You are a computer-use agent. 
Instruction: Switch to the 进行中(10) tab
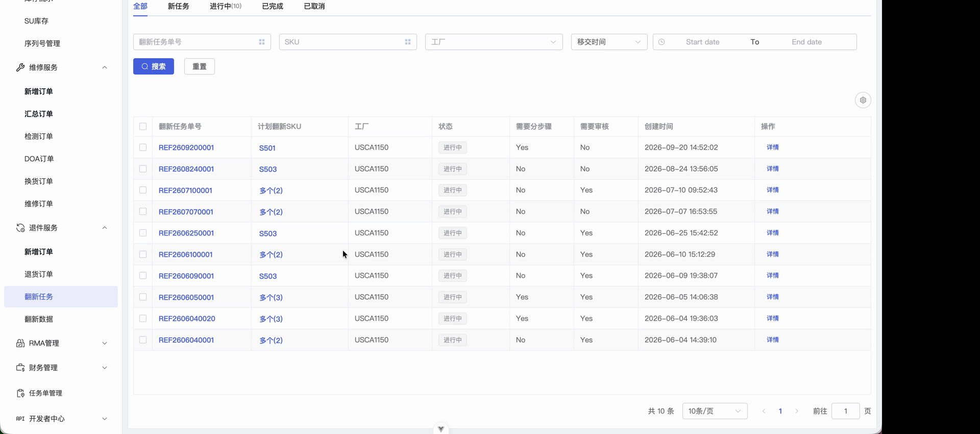click(x=226, y=6)
